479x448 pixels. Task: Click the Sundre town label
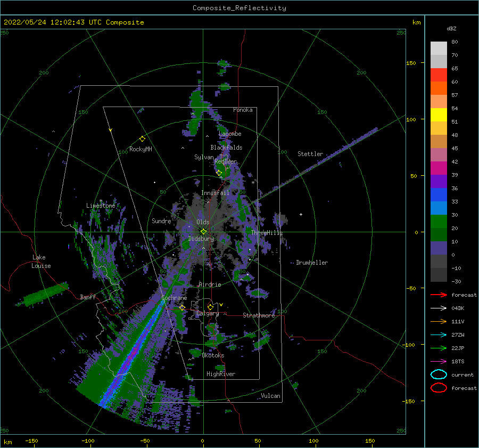coord(161,221)
